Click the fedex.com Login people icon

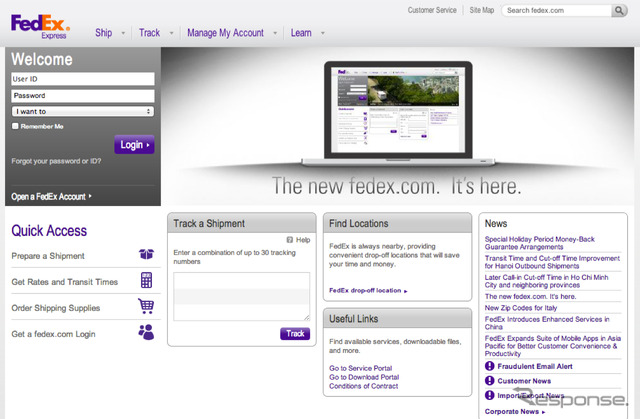(x=146, y=332)
